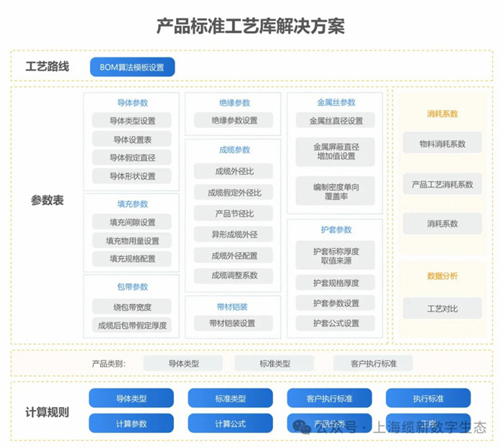Open 导体类型设置 under 导体参数
The width and height of the screenshot is (503, 448).
tap(132, 121)
